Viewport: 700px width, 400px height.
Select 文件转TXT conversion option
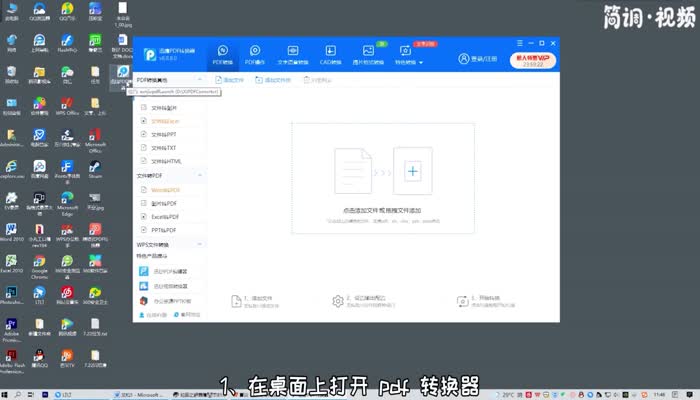click(x=163, y=147)
